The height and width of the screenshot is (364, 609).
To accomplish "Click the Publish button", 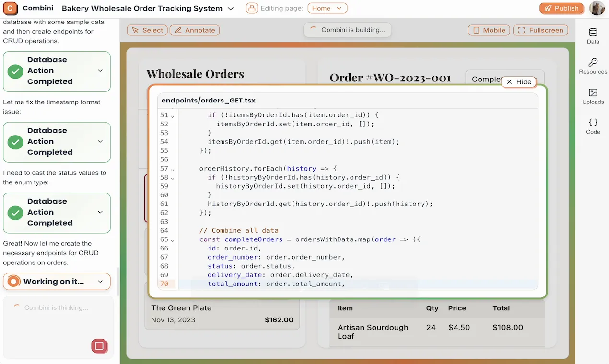I will (561, 8).
